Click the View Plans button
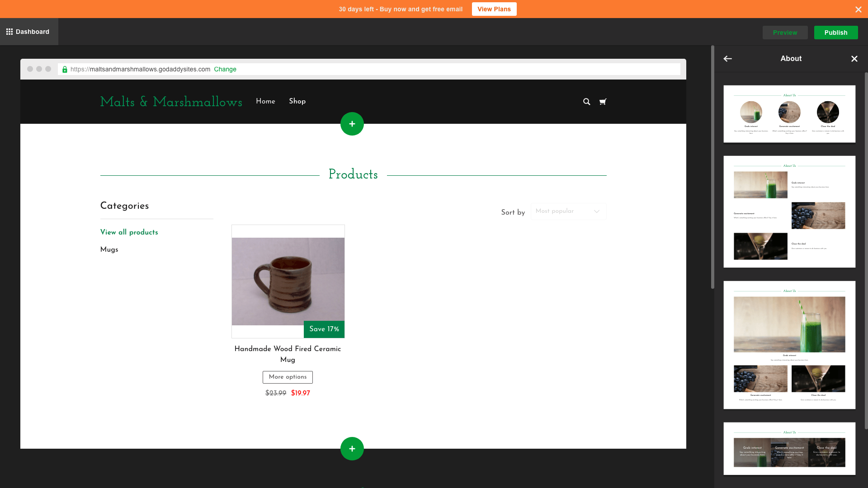 pos(494,9)
